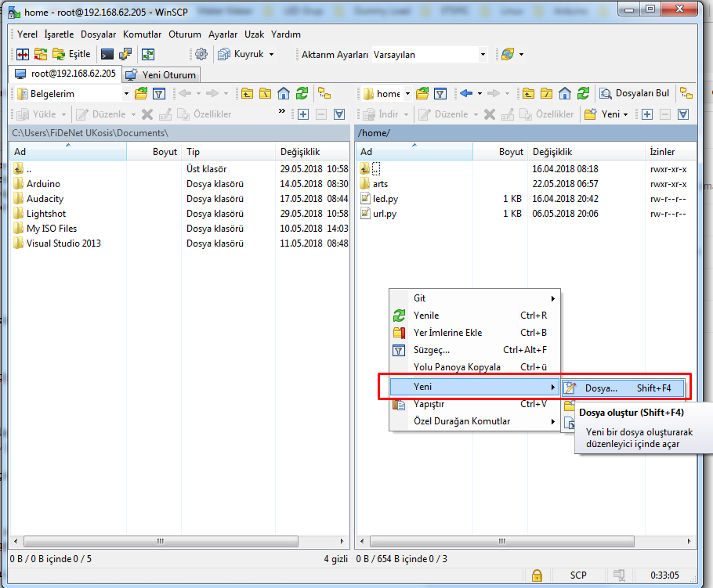Refresh the remote panel icon

coord(584,94)
